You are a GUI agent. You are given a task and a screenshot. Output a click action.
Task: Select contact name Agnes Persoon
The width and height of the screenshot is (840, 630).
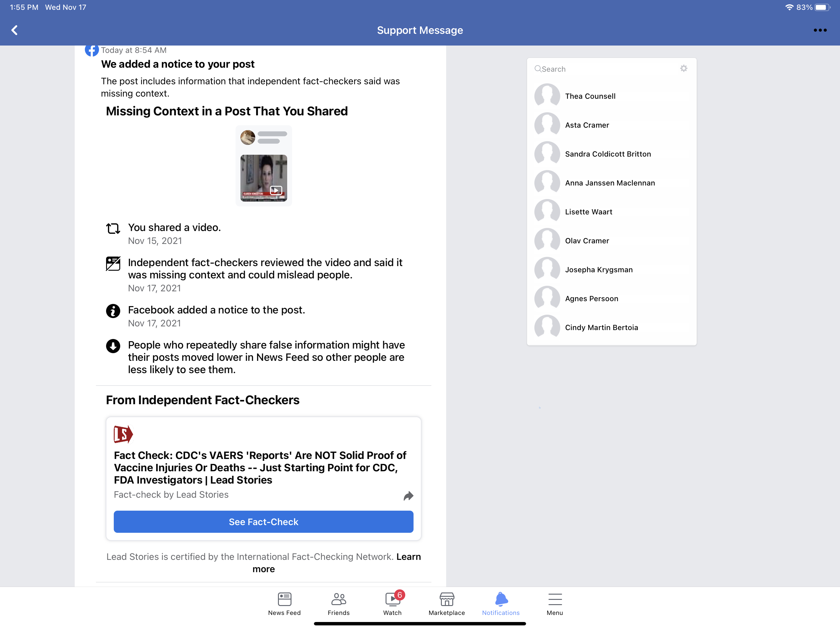591,298
